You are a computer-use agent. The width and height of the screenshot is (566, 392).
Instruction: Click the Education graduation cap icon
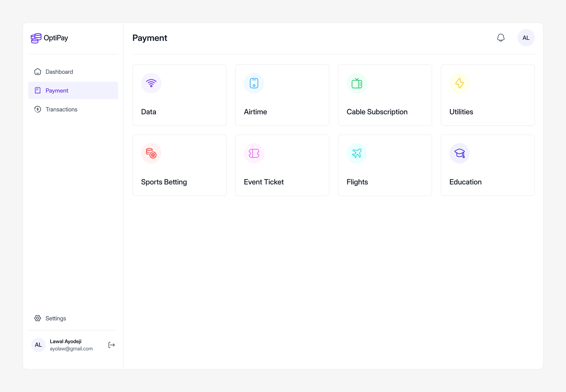(459, 153)
